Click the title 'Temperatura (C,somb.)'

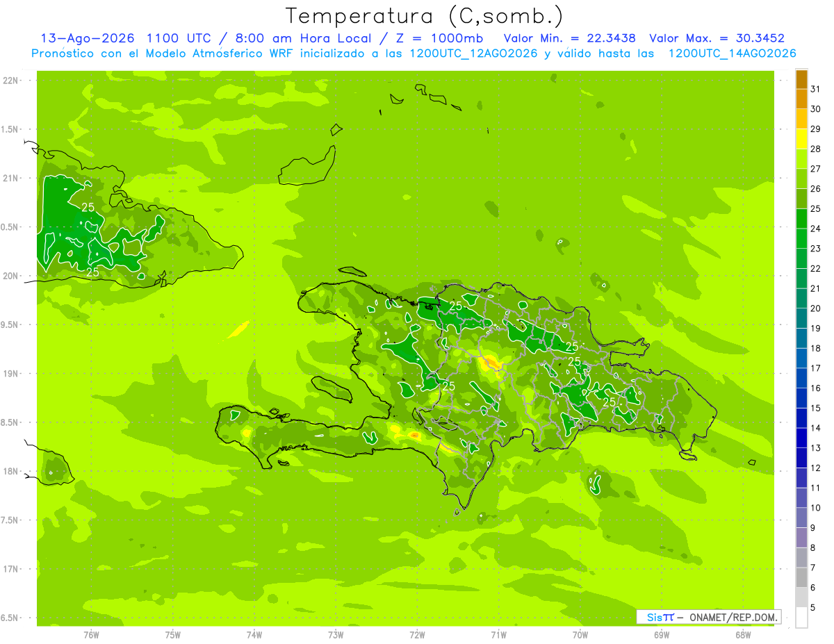425,16
